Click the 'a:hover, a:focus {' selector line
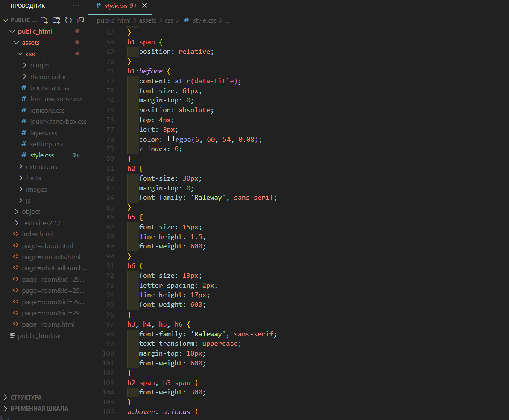509x420 pixels. (x=163, y=412)
